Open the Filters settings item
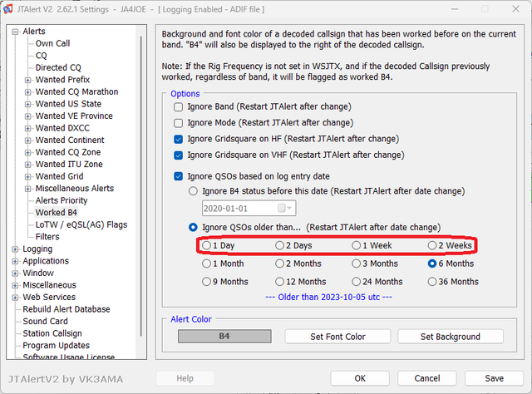The image size is (532, 394). (x=47, y=237)
